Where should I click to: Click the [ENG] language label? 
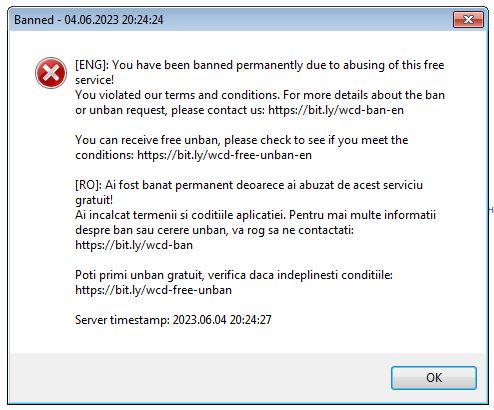[92, 65]
